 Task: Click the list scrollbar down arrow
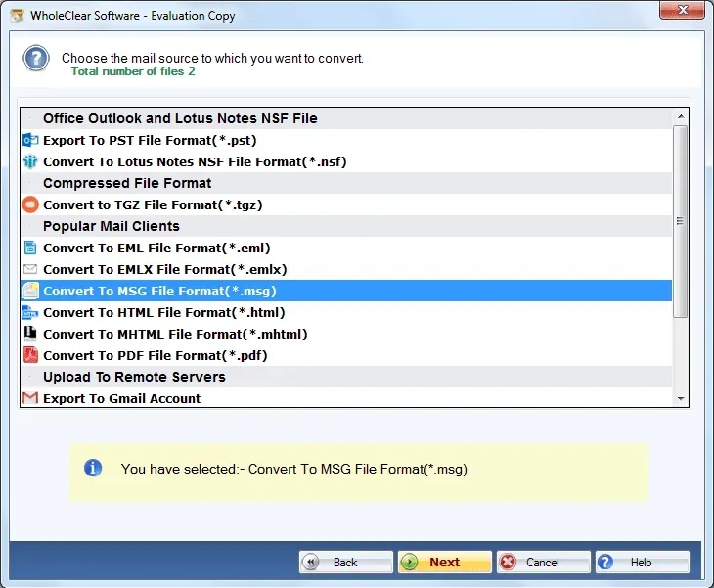[681, 399]
